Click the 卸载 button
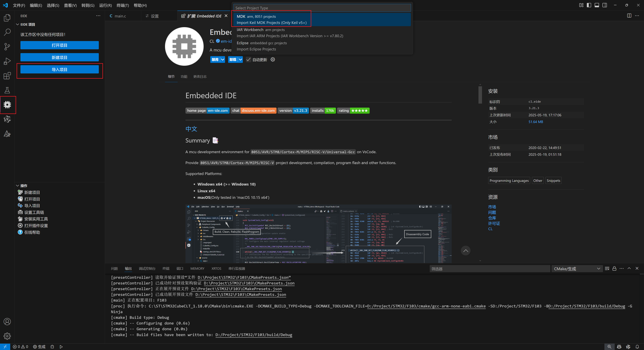The image size is (644, 350). point(233,60)
